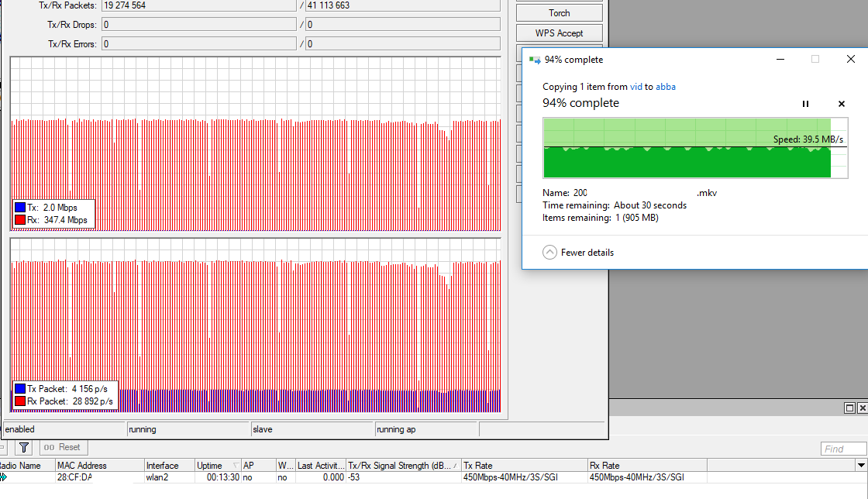Click the Reset counters button
The width and height of the screenshot is (868, 499).
point(61,447)
